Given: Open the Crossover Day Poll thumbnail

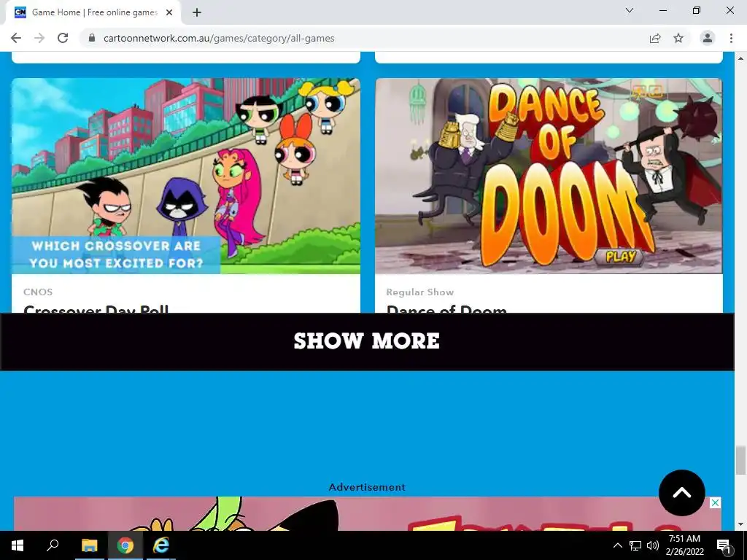Looking at the screenshot, I should (186, 176).
